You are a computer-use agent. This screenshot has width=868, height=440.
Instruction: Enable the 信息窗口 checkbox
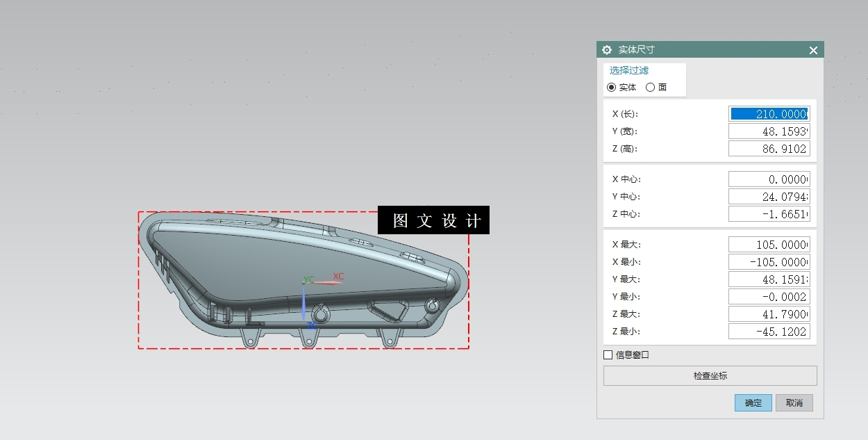[x=608, y=355]
